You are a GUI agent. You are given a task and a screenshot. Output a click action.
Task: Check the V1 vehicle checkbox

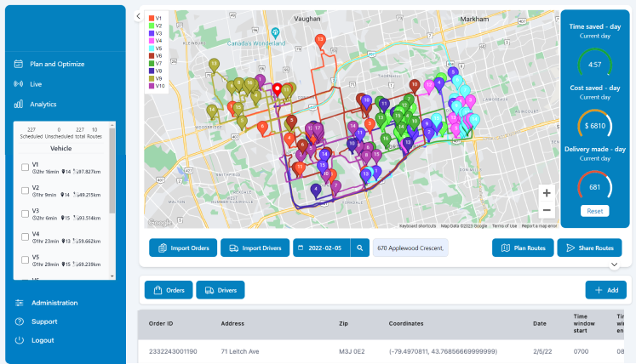(25, 168)
